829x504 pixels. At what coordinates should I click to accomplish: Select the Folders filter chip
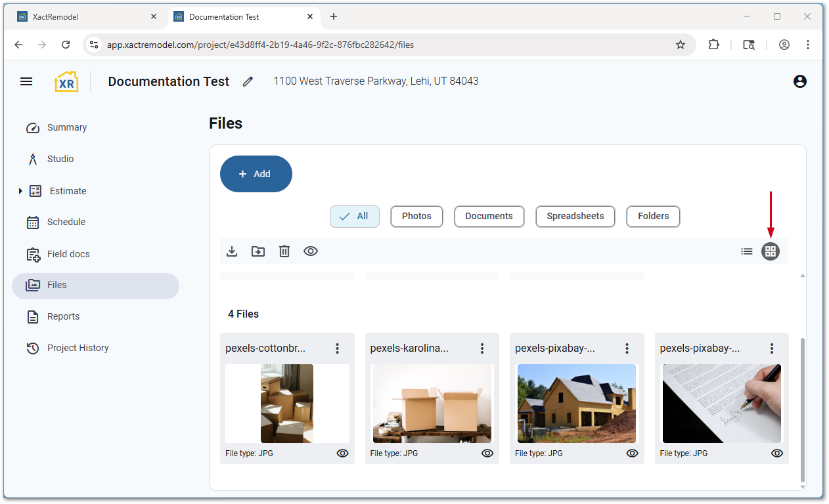(653, 217)
